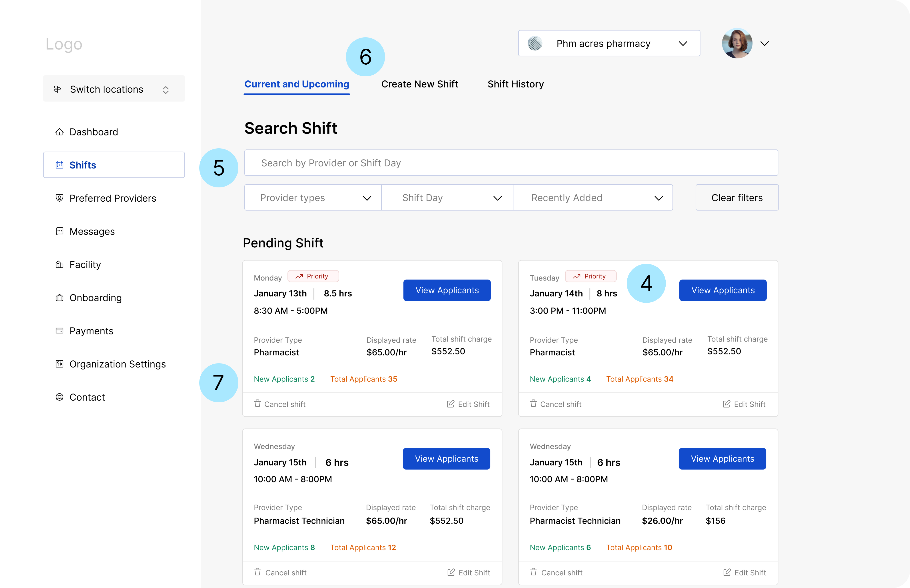
Task: Open Phm acres pharmacy selector
Action: (609, 44)
